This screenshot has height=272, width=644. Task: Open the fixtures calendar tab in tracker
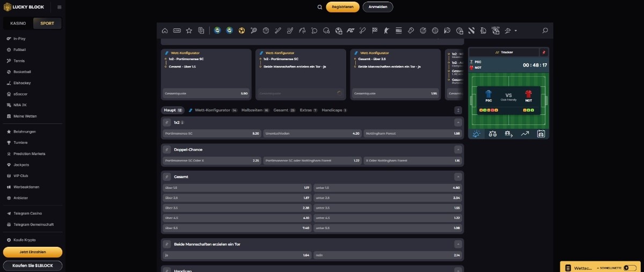[541, 134]
